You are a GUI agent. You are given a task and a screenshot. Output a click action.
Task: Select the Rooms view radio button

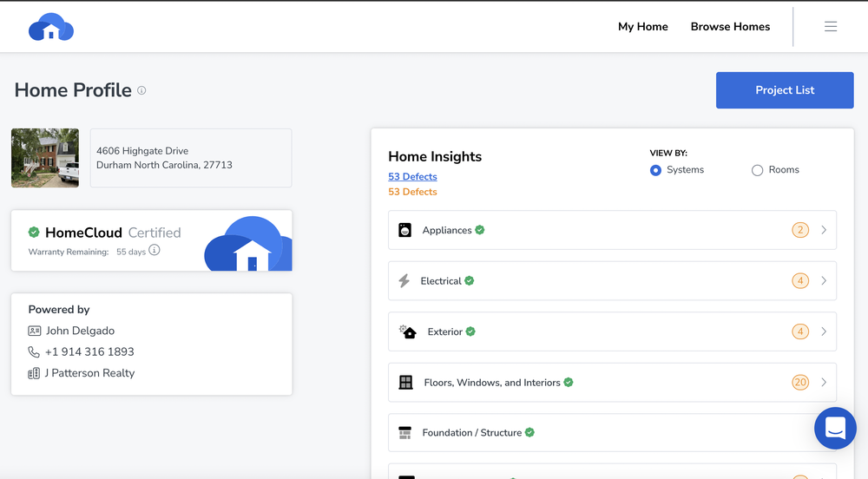pos(757,170)
